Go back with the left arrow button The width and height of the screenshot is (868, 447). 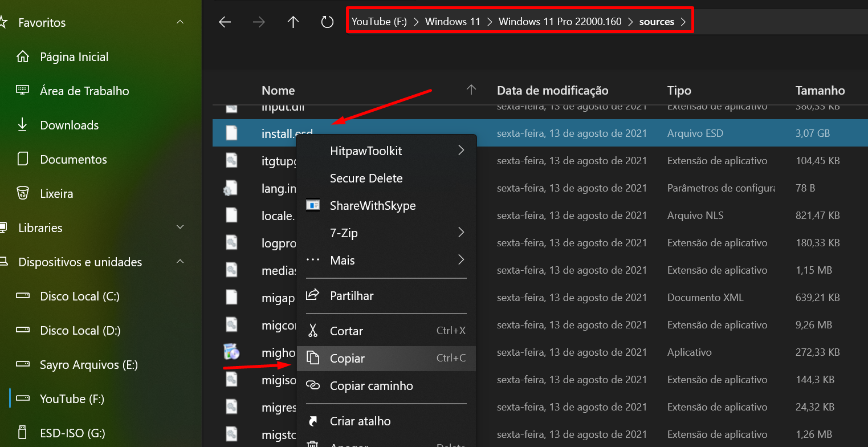225,22
